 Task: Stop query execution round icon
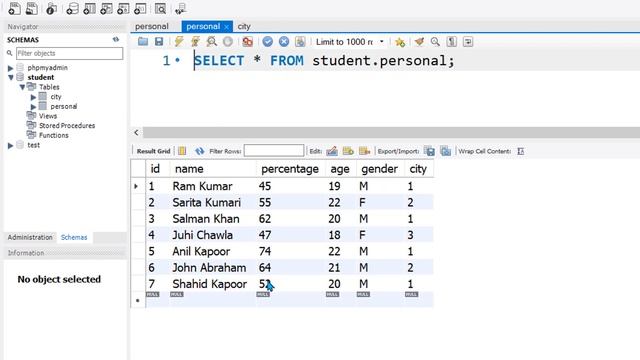point(228,42)
